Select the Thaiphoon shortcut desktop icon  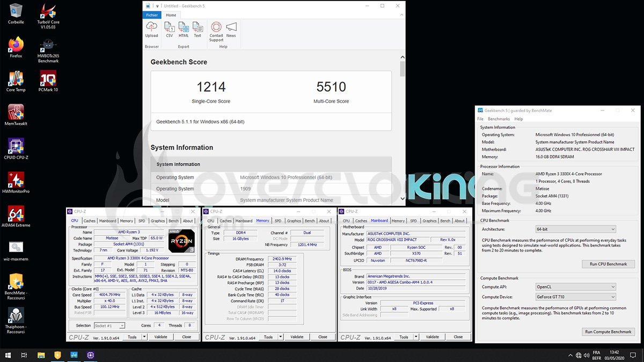pos(16,320)
